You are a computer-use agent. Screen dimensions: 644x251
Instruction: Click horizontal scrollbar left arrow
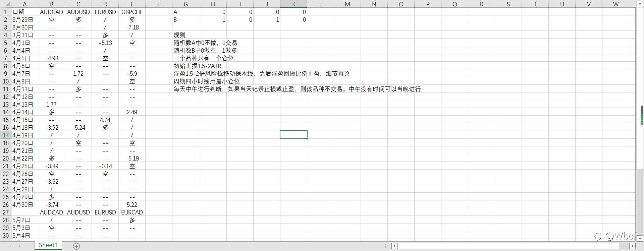pyautogui.click(x=395, y=246)
